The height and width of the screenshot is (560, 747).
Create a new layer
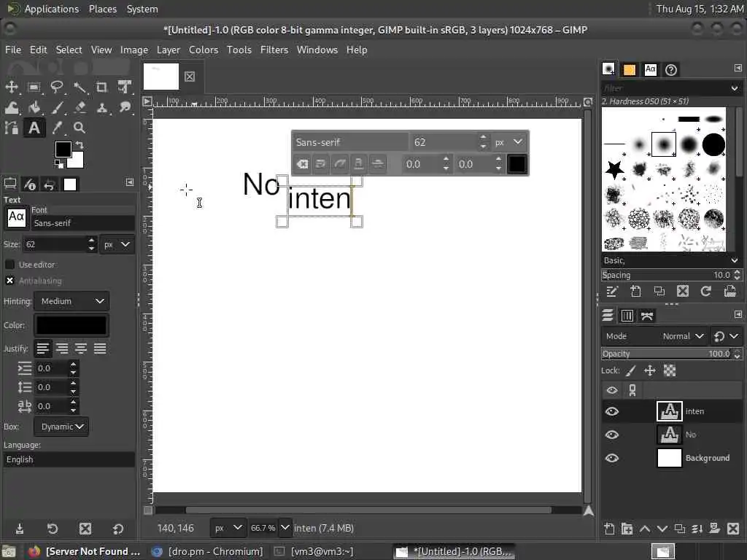pos(609,529)
